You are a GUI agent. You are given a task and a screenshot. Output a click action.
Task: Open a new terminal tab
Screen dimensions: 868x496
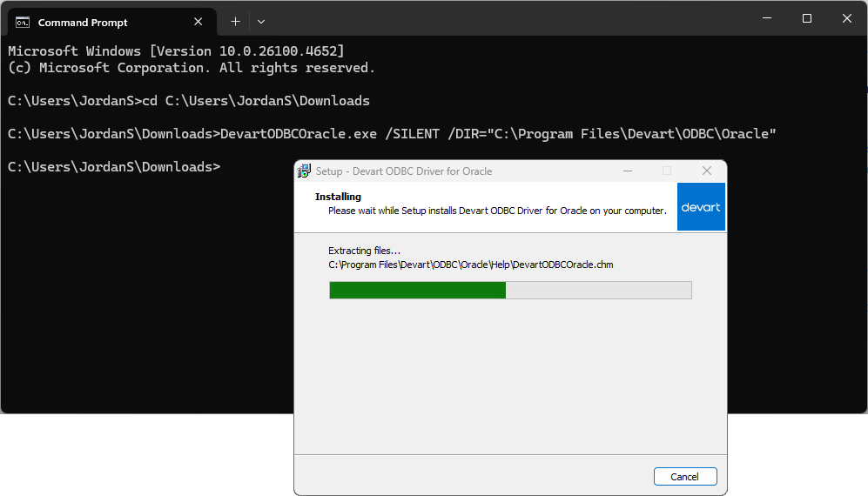pos(235,22)
